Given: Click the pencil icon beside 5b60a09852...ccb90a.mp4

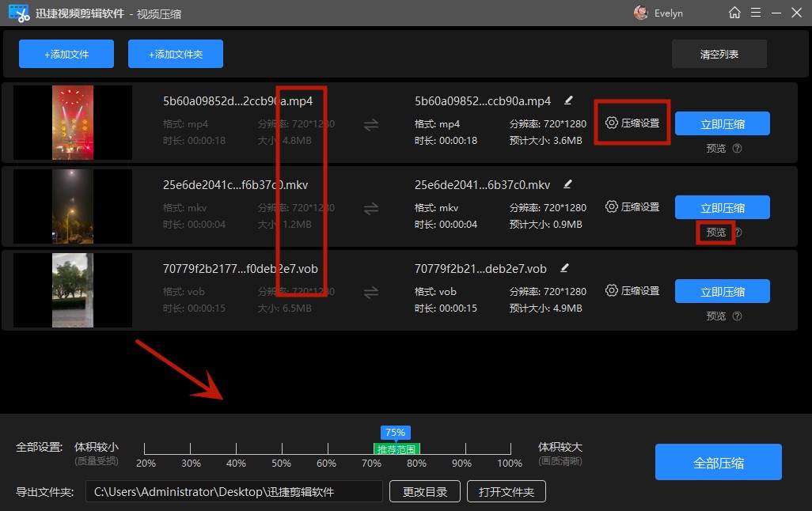Looking at the screenshot, I should pyautogui.click(x=567, y=100).
